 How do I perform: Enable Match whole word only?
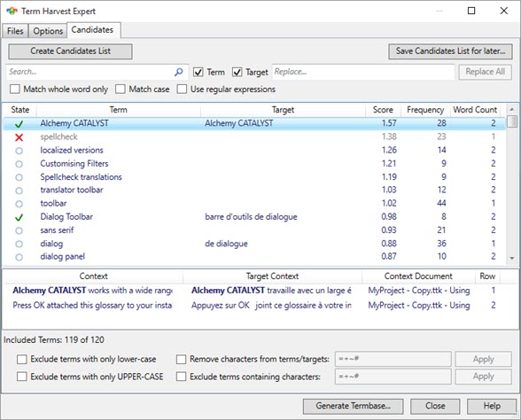(14, 89)
